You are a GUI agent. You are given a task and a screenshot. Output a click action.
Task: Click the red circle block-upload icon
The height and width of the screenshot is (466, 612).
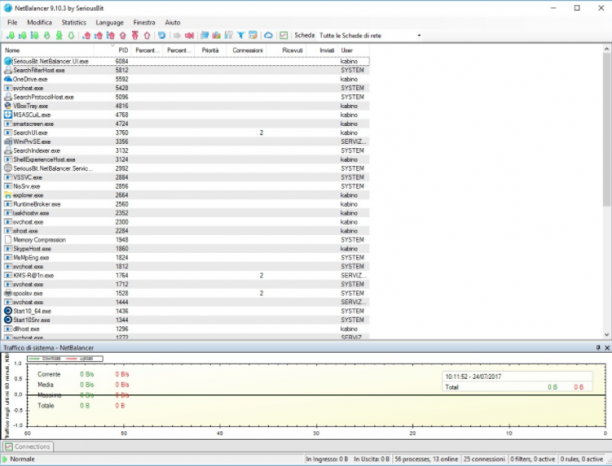coord(123,36)
